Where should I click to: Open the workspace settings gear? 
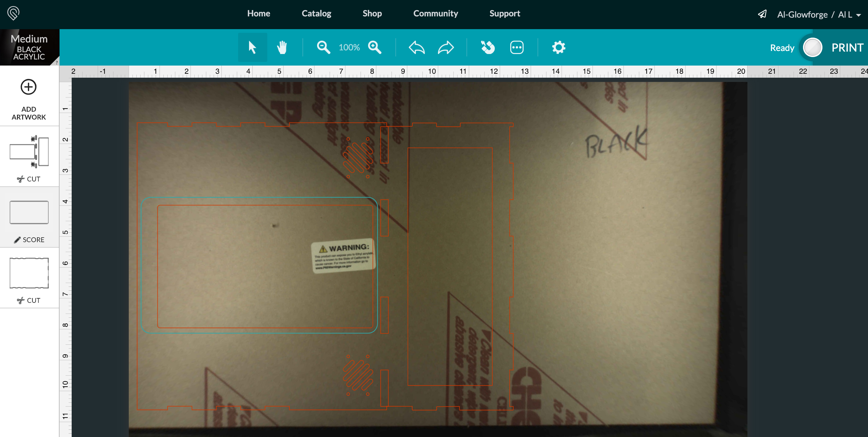pyautogui.click(x=558, y=47)
